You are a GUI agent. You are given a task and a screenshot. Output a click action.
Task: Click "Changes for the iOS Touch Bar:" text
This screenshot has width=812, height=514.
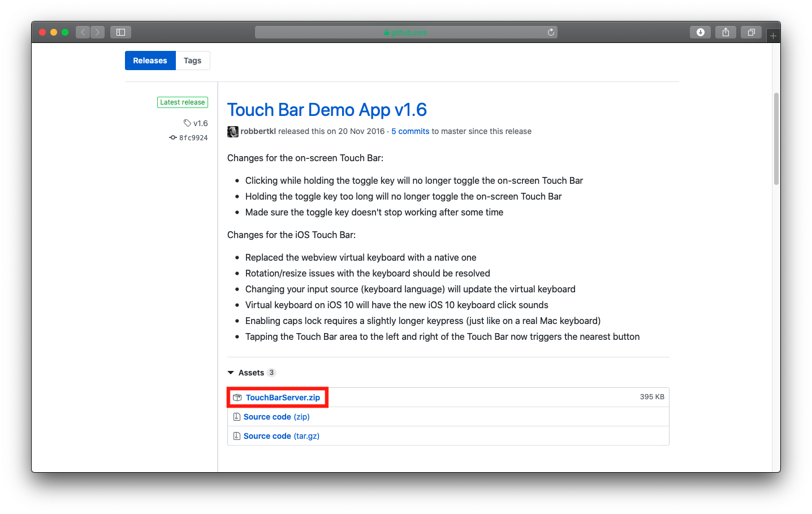tap(291, 235)
